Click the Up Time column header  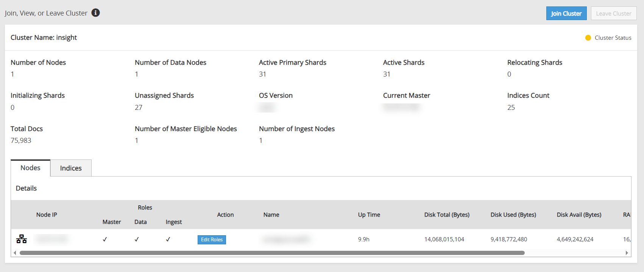(369, 215)
